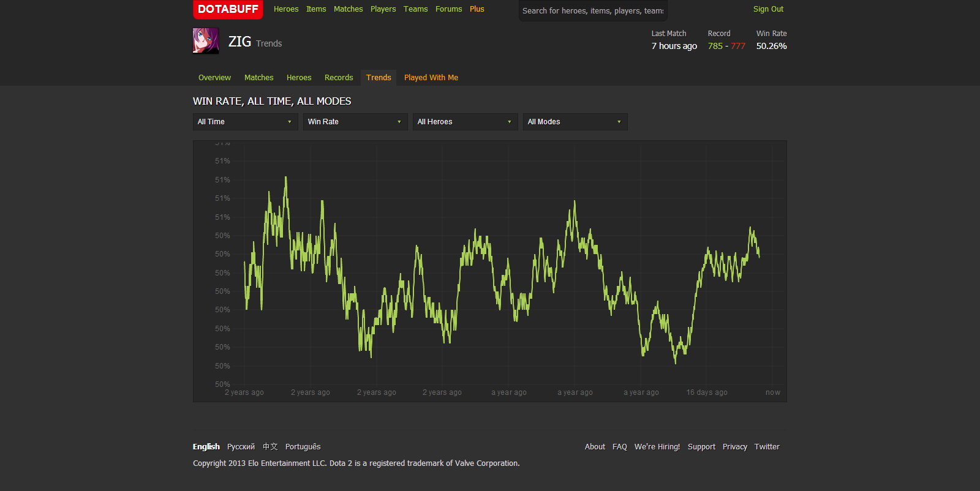The width and height of the screenshot is (980, 491).
Task: Open the Played With Me tab
Action: coord(431,78)
